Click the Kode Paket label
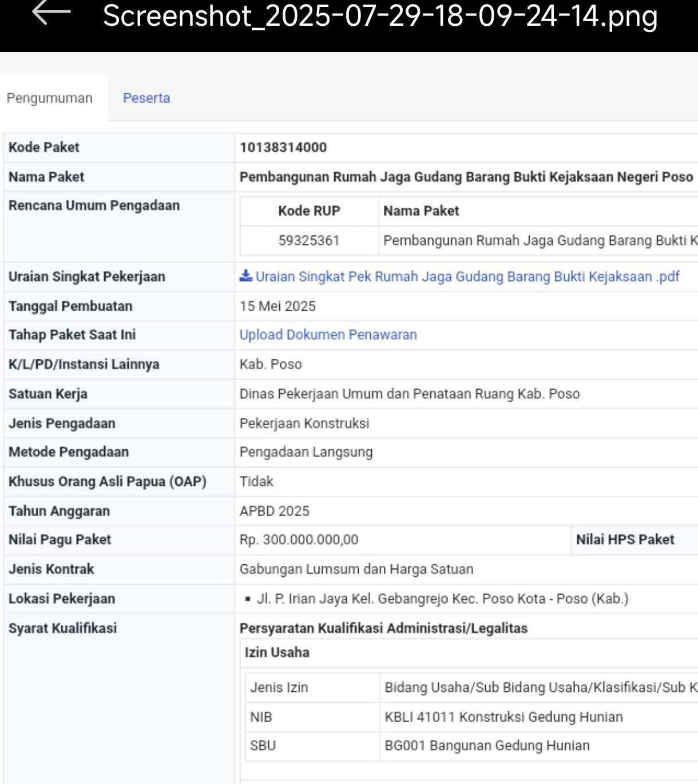This screenshot has width=698, height=784. 43,148
